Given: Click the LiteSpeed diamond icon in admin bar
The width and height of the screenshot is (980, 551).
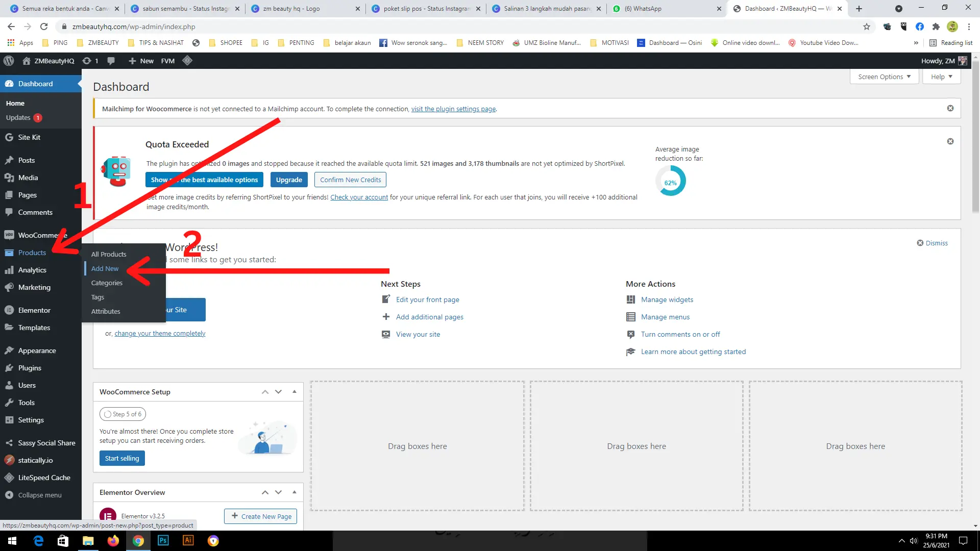Looking at the screenshot, I should click(x=187, y=61).
